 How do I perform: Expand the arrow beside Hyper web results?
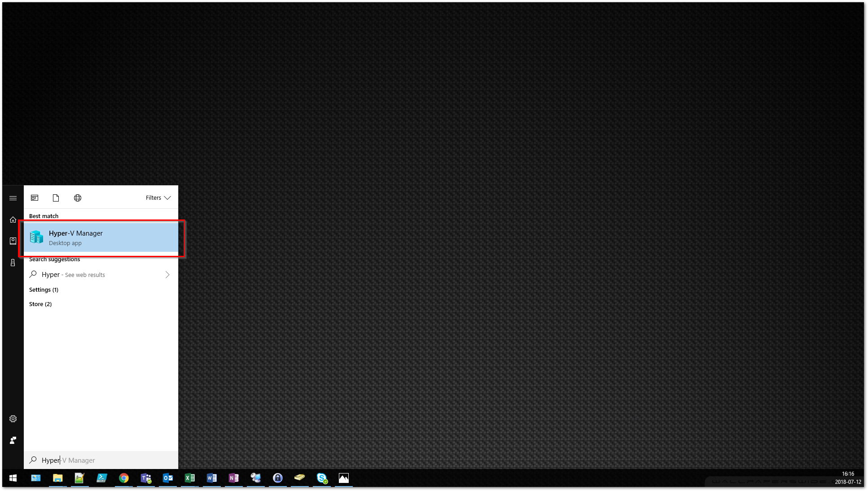coord(167,275)
